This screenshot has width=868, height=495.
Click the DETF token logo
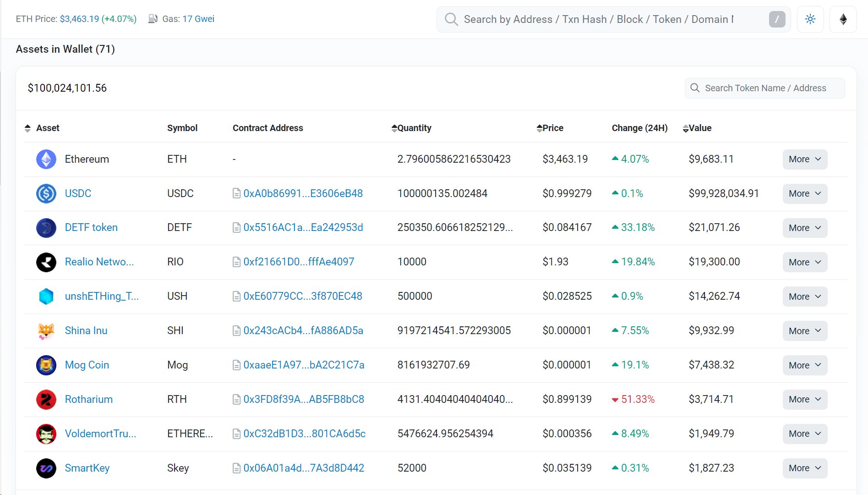click(x=46, y=228)
